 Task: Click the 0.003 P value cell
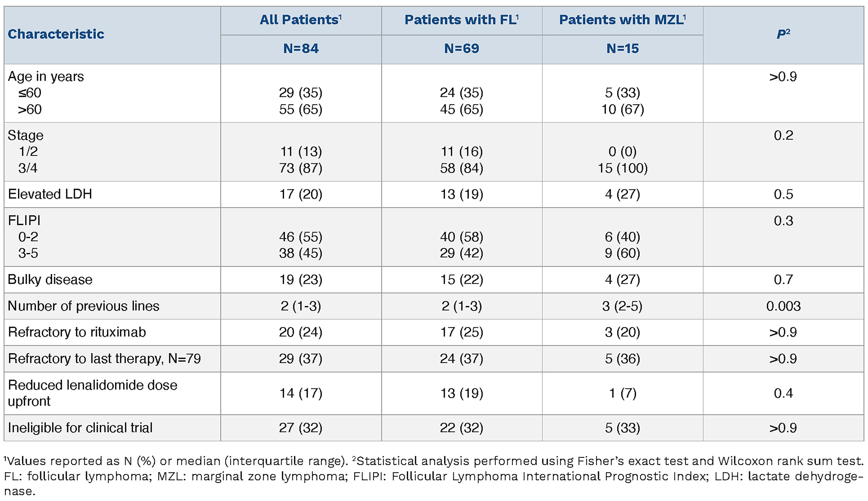click(783, 306)
